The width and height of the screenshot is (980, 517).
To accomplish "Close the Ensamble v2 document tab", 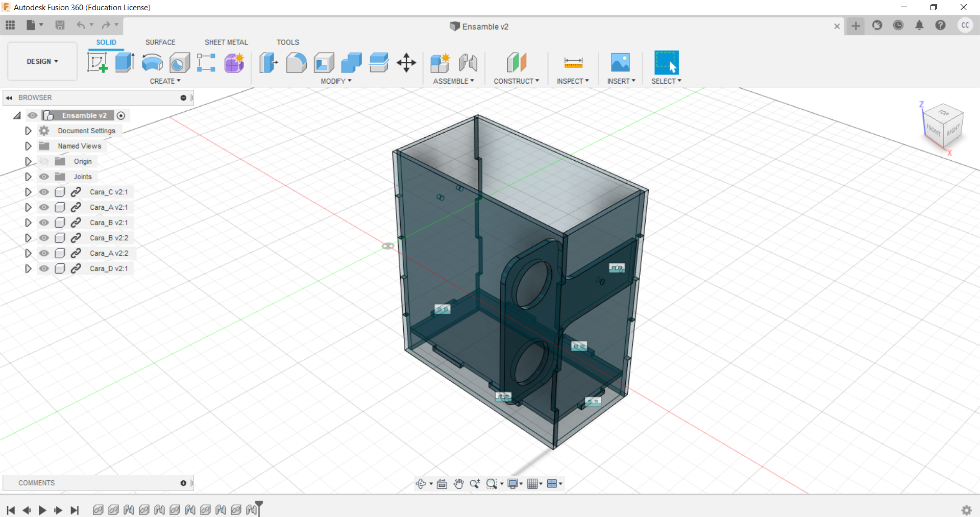I will [x=837, y=26].
